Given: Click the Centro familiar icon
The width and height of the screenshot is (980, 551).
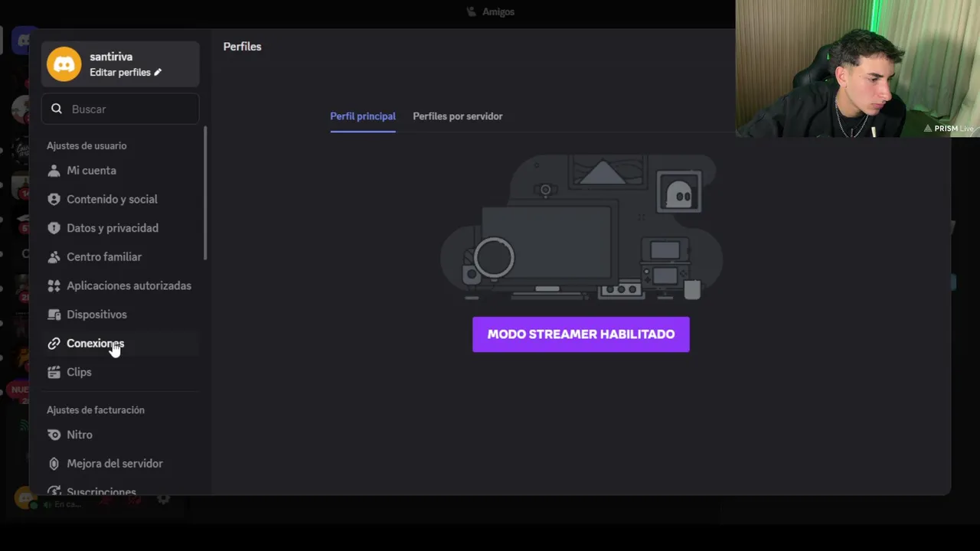Looking at the screenshot, I should click(x=54, y=256).
